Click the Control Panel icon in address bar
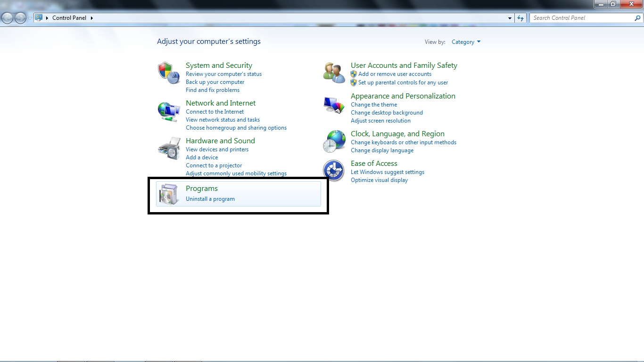 pyautogui.click(x=39, y=18)
